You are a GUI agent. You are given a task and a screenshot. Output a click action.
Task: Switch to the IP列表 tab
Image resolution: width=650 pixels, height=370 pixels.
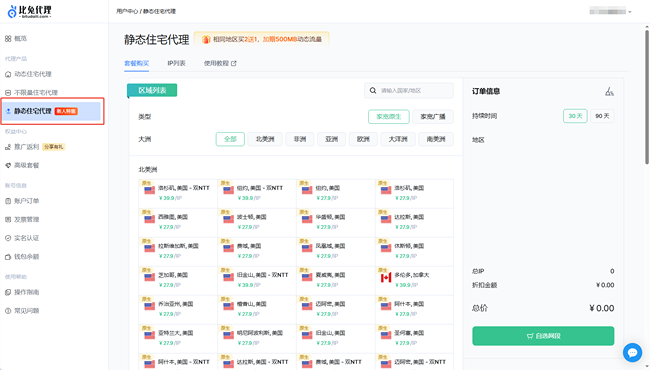point(176,63)
